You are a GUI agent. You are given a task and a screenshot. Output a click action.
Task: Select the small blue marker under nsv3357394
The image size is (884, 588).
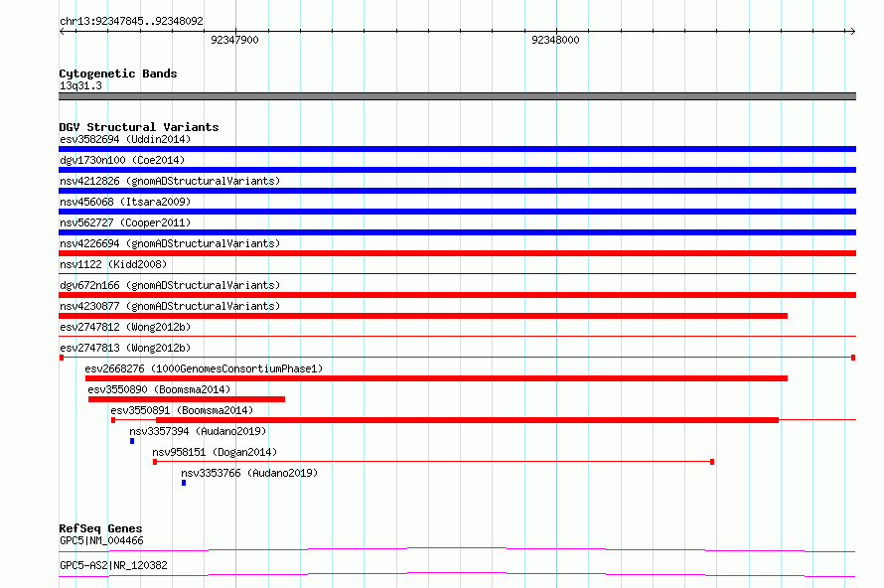pyautogui.click(x=132, y=441)
